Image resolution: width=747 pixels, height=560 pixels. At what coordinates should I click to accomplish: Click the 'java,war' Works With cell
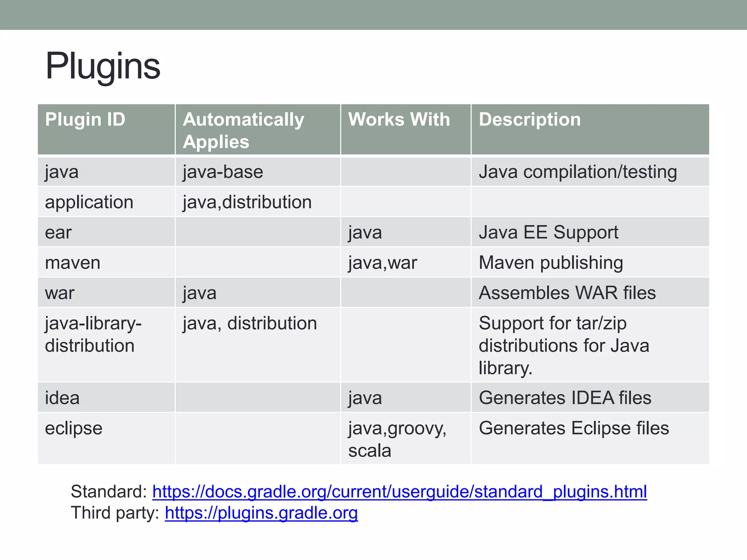(406, 262)
